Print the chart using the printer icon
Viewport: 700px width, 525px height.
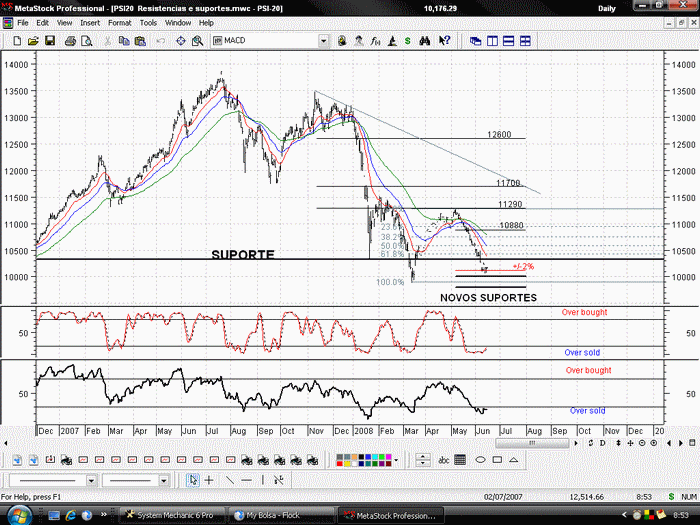coord(70,41)
